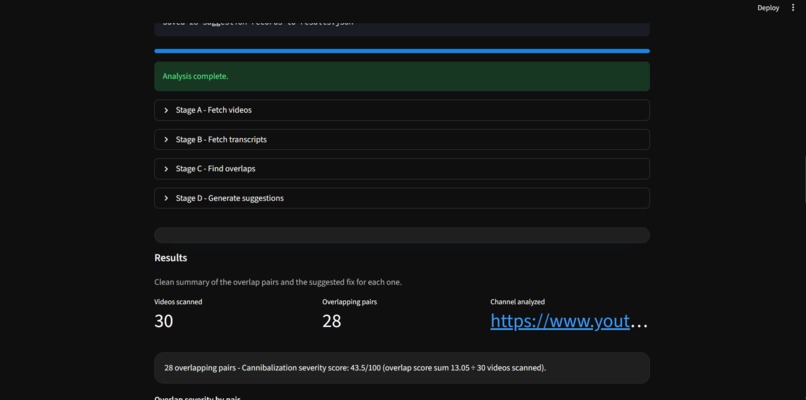Click the cannibalization severity score summary

click(x=402, y=368)
